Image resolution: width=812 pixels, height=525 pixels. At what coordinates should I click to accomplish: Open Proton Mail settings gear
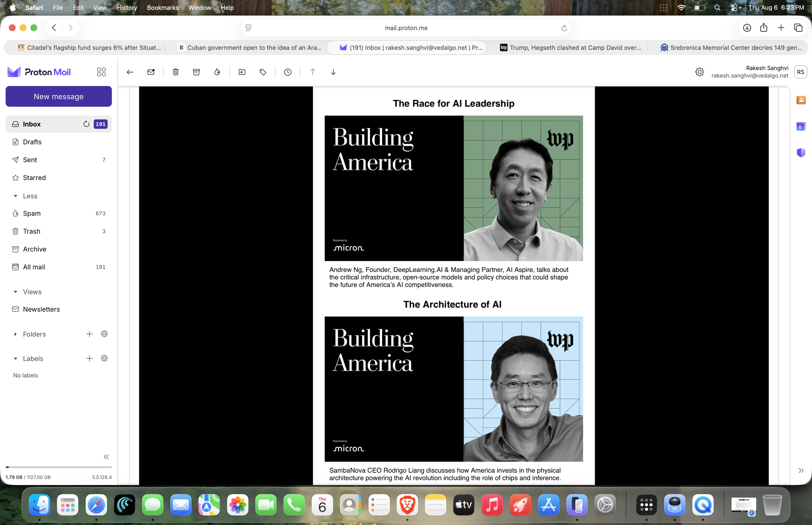pyautogui.click(x=699, y=72)
